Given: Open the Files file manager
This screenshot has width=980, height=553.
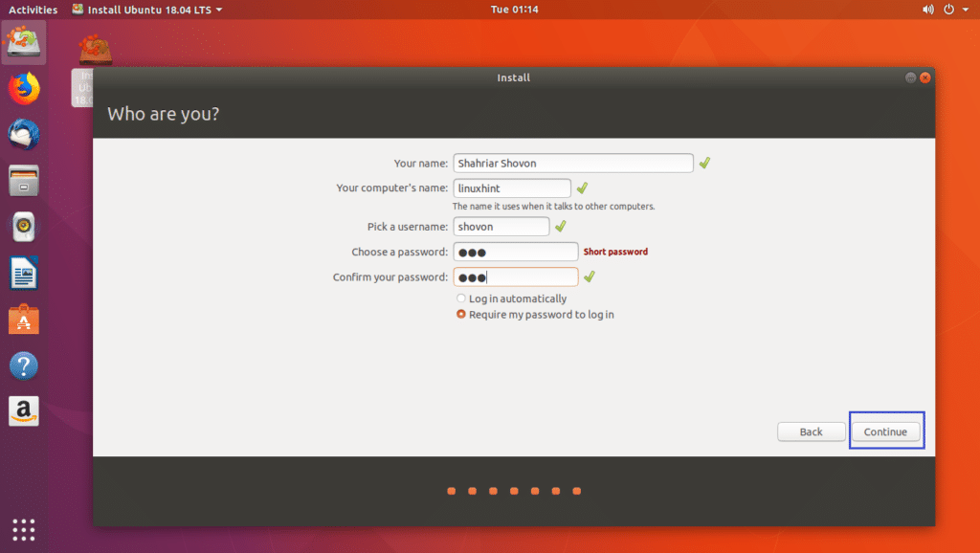Looking at the screenshot, I should (23, 180).
